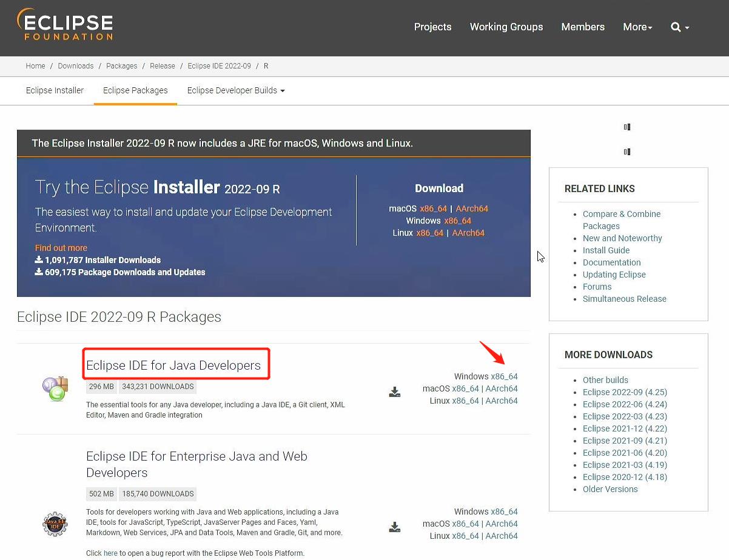This screenshot has height=560, width=729.
Task: Click the Downloads breadcrumb link
Action: (75, 66)
